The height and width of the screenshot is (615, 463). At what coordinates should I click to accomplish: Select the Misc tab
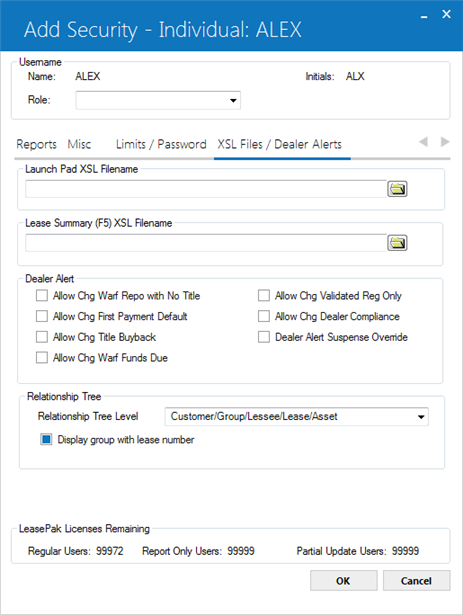[79, 144]
